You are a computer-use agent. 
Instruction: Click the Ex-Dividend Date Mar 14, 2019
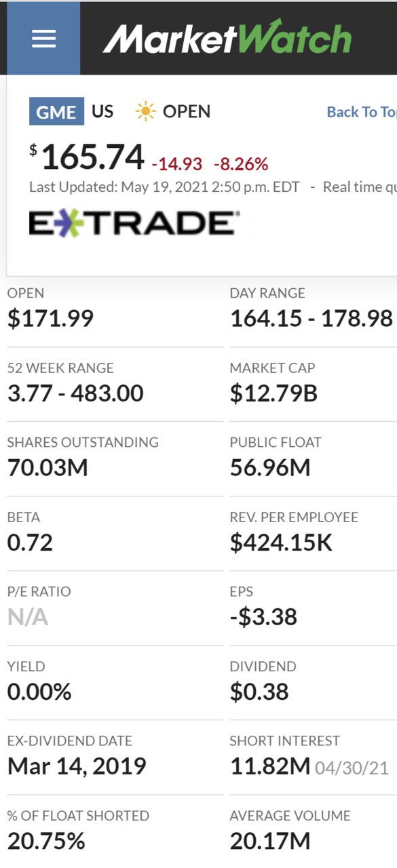(77, 766)
